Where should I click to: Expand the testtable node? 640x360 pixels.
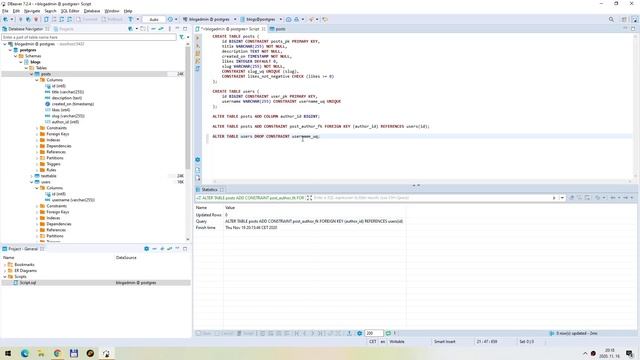31,176
